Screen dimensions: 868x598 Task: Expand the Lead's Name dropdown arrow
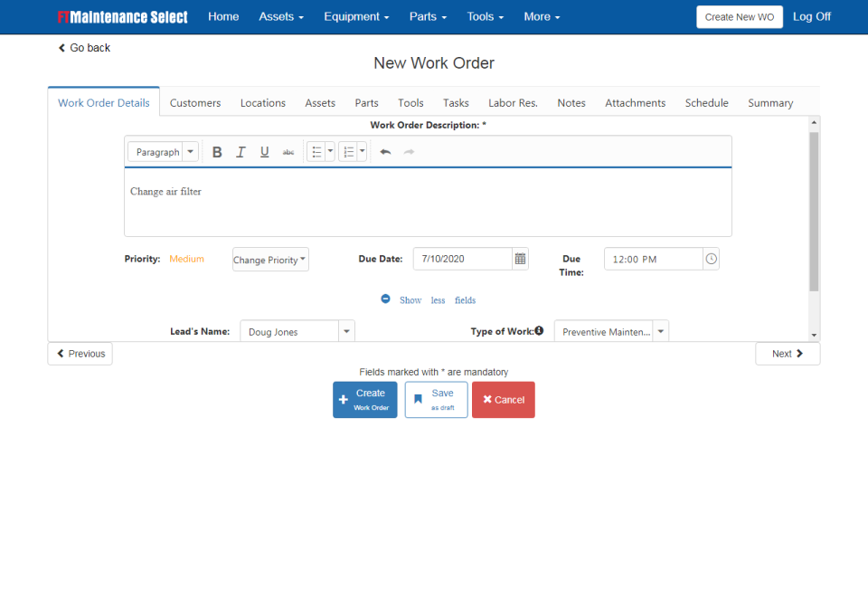pyautogui.click(x=346, y=332)
